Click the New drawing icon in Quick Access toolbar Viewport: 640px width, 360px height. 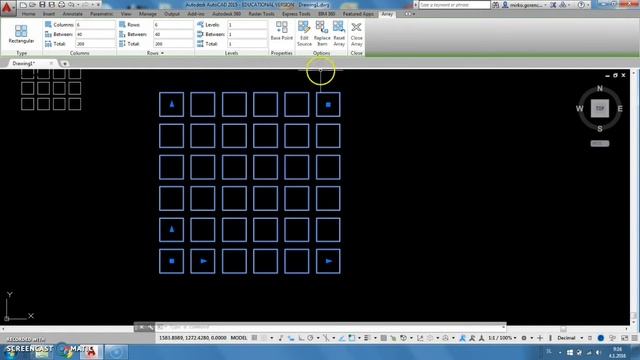click(24, 4)
